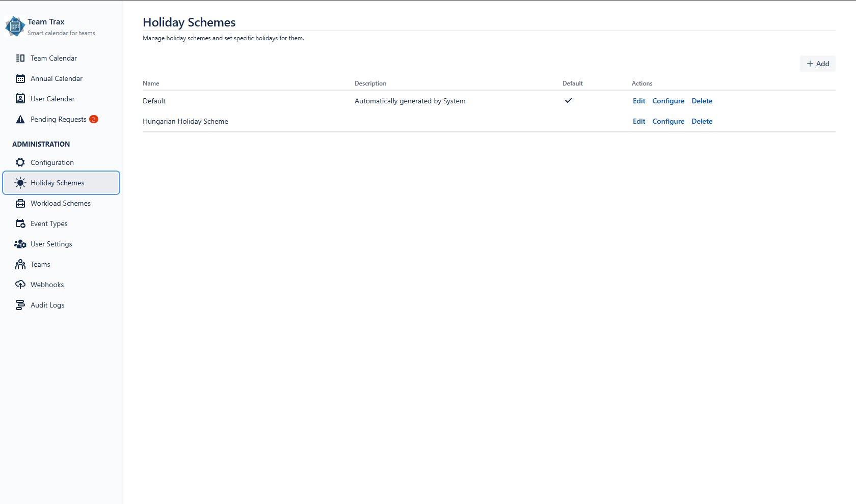Select Holiday Schemes in the sidebar

[x=57, y=183]
